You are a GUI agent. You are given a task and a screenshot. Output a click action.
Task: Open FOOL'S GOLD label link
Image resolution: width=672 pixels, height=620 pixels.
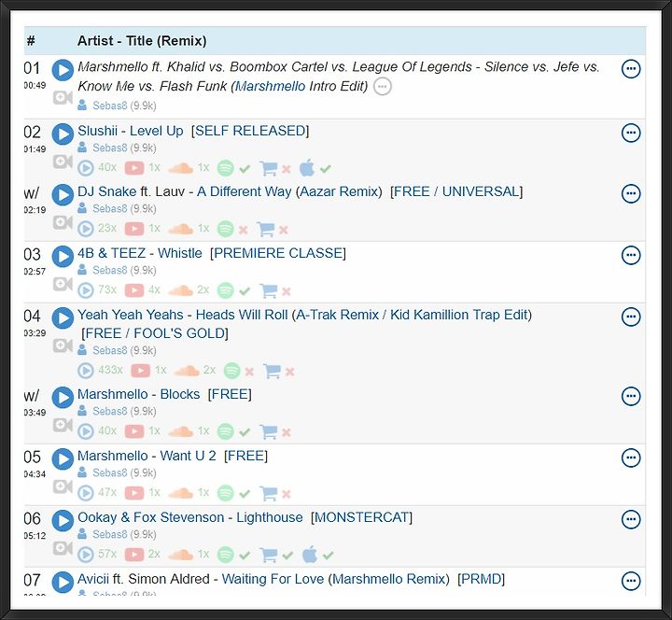point(180,333)
